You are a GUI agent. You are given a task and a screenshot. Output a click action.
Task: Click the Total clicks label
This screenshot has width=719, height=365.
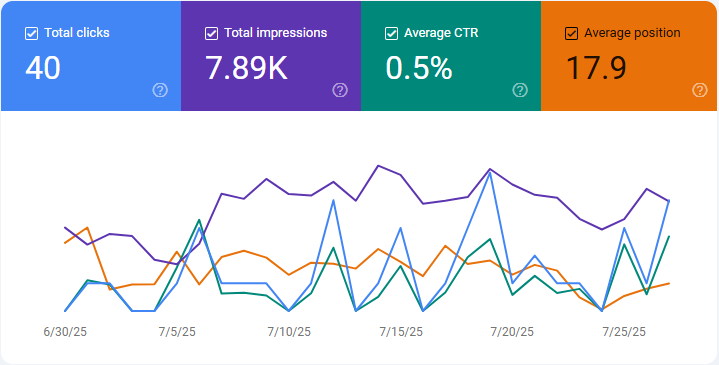tap(77, 33)
